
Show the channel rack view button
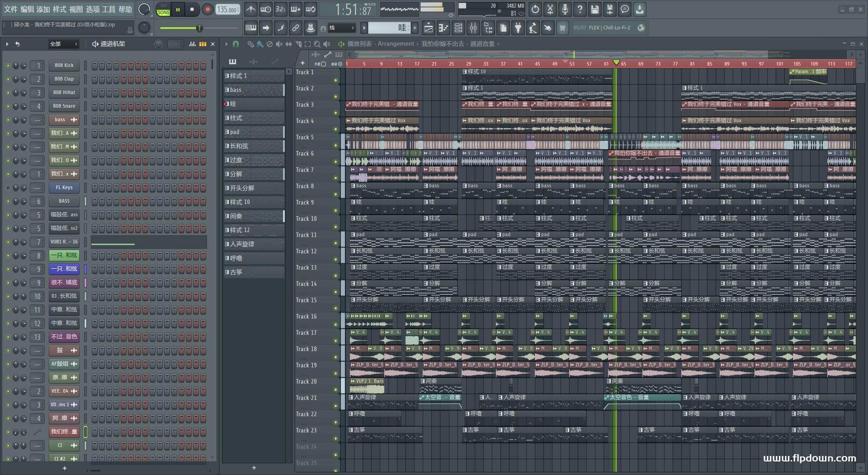[458, 28]
